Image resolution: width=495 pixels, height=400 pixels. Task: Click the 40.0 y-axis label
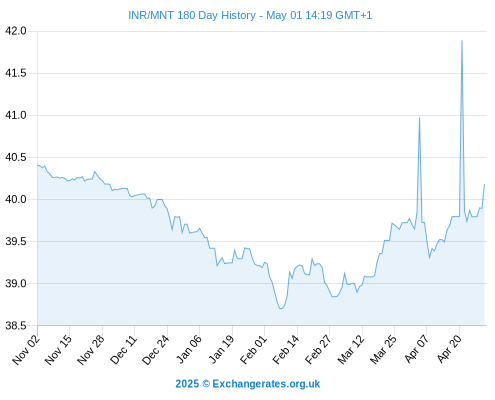point(16,199)
